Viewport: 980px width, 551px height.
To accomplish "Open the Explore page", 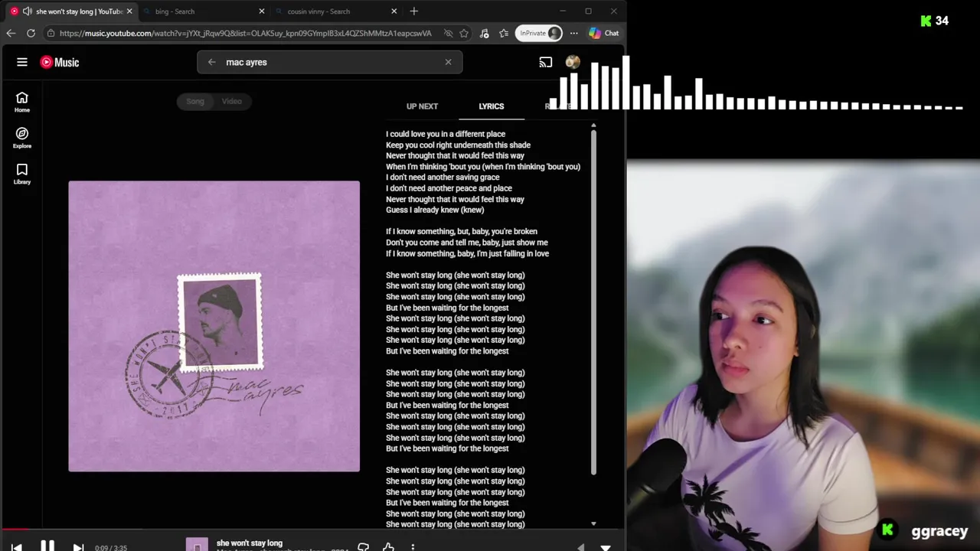I will pos(22,138).
